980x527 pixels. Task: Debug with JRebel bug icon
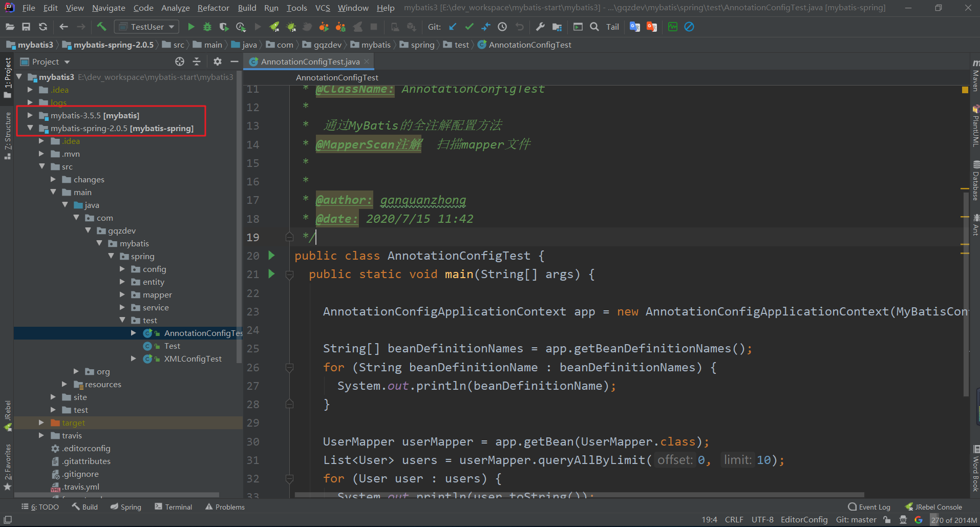(x=291, y=27)
